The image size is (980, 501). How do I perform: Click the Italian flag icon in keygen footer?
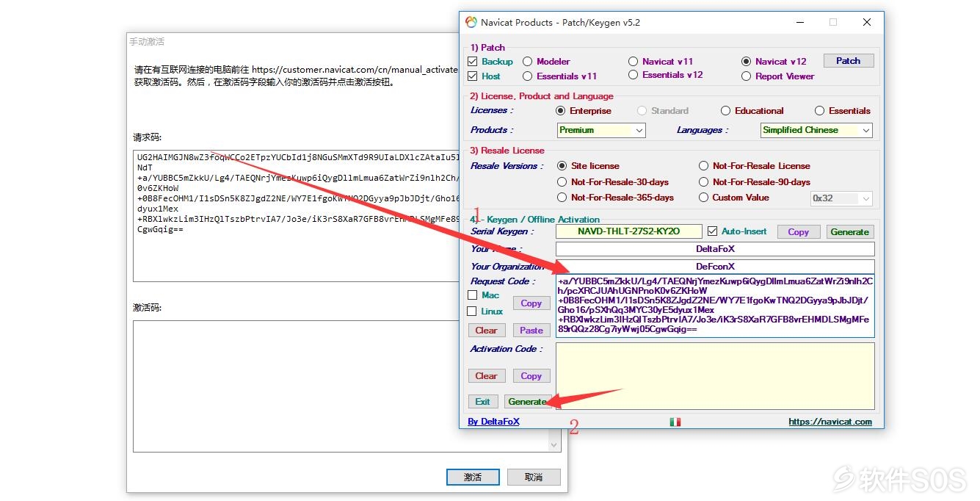tap(675, 422)
